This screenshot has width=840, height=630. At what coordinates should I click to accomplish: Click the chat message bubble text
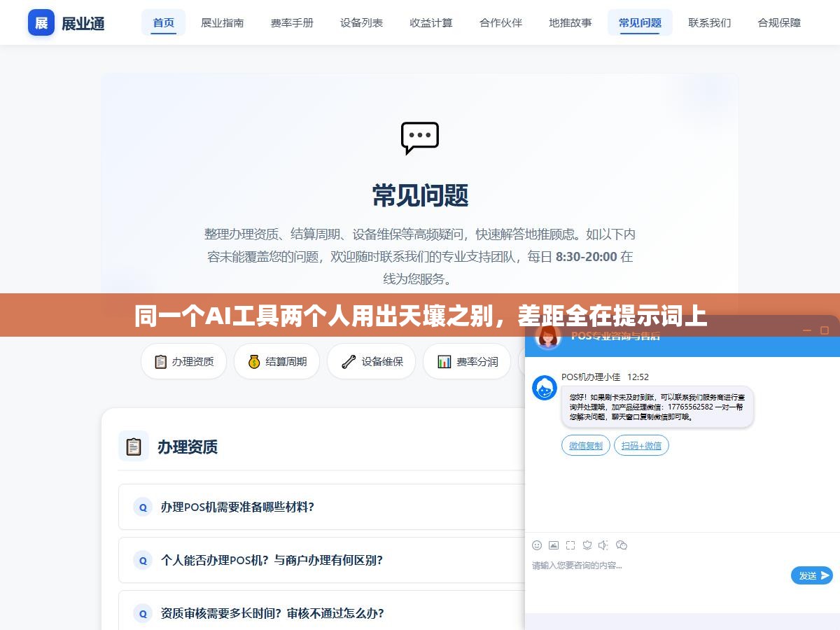(x=657, y=407)
